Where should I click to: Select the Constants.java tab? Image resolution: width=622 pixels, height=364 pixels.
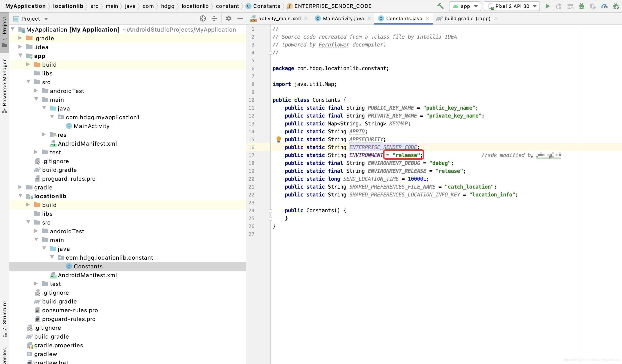[404, 18]
